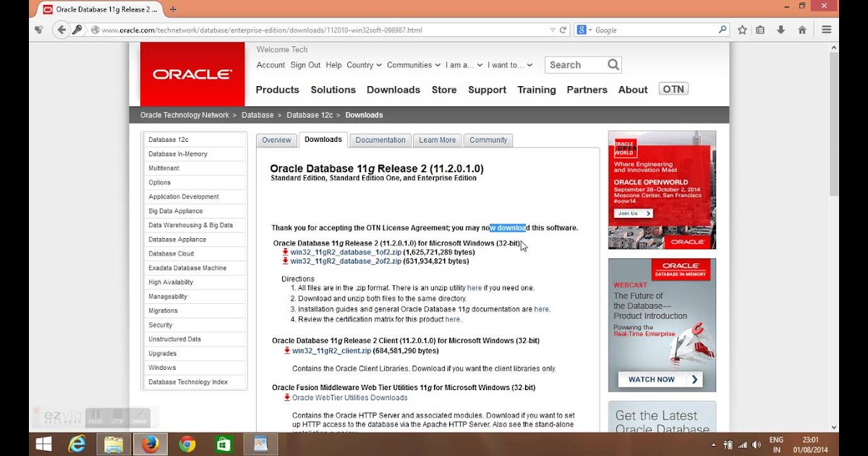Click the Google search magnifier in browser search box
This screenshot has width=868, height=456.
pos(722,30)
